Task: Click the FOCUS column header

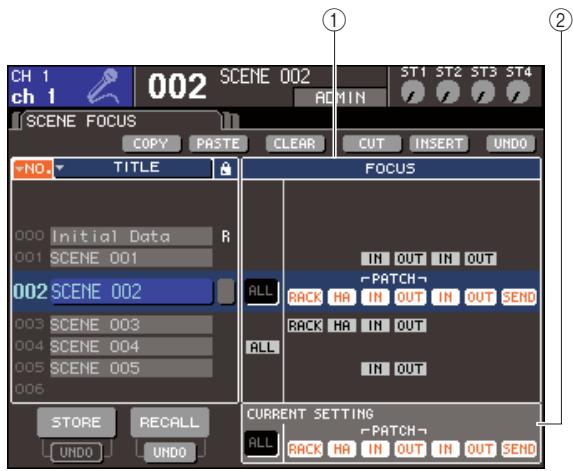Action: pos(391,168)
